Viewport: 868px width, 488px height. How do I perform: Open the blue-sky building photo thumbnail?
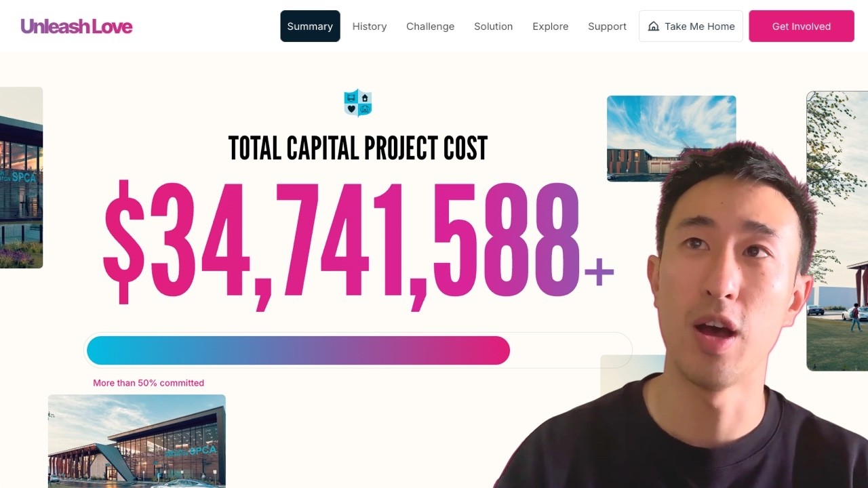click(x=671, y=138)
